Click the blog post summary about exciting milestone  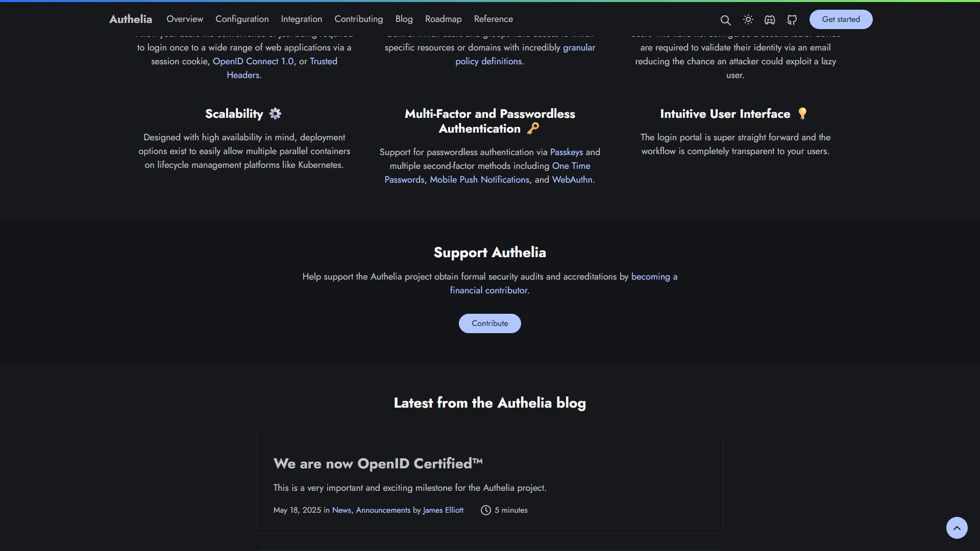click(409, 488)
